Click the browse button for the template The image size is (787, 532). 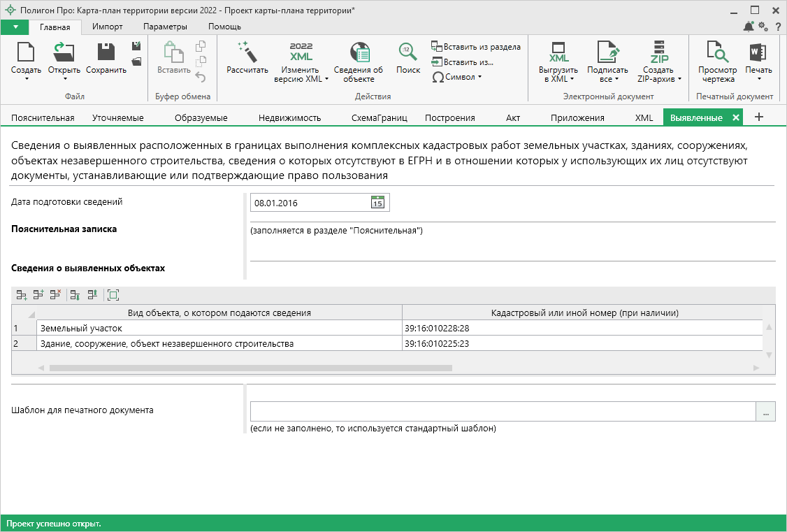(x=765, y=412)
